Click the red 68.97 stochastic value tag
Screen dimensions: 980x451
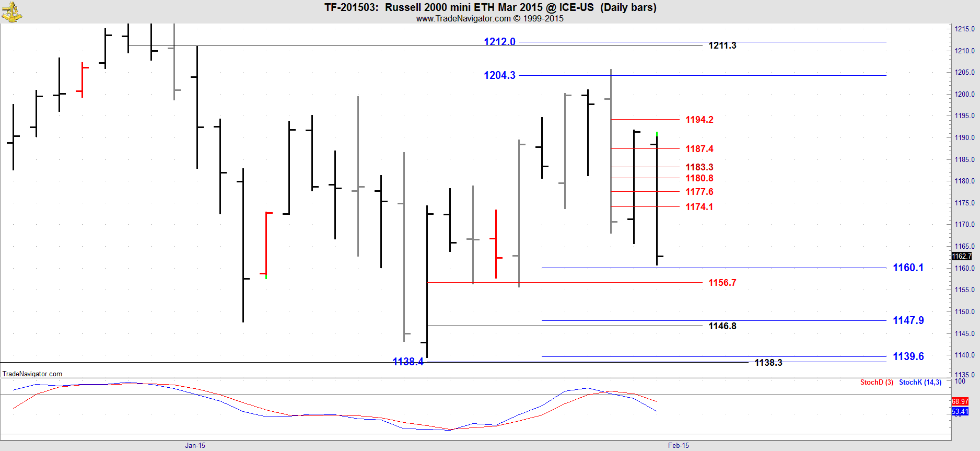click(960, 401)
